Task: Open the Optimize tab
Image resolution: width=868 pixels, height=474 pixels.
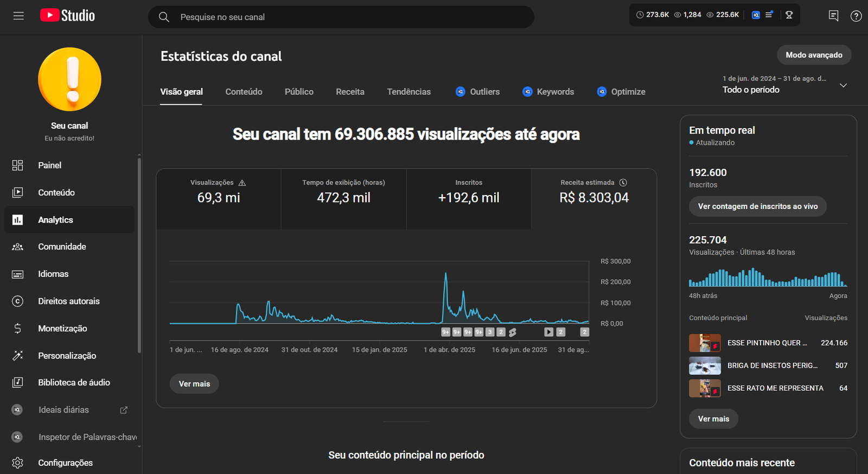Action: point(621,92)
